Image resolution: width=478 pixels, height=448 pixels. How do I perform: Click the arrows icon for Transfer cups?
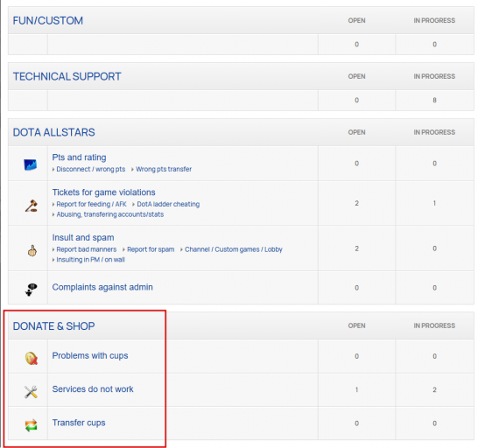click(31, 425)
